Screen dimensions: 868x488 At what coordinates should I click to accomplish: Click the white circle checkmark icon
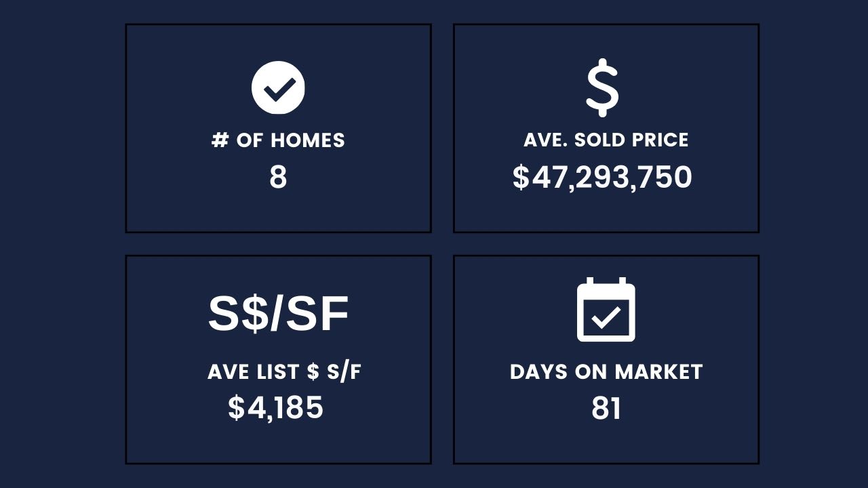[278, 87]
